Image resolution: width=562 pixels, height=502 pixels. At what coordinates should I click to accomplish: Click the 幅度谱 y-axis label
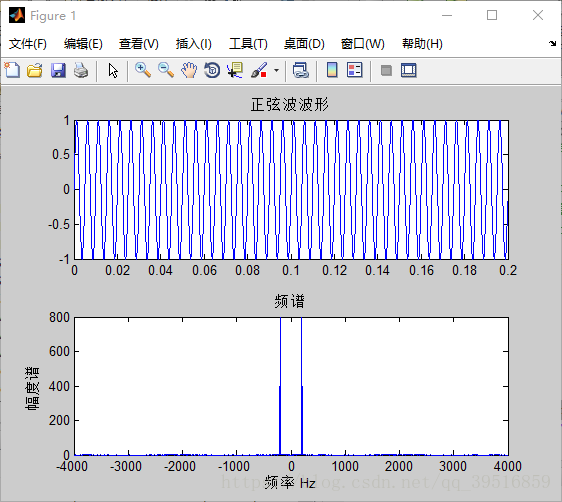(32, 388)
